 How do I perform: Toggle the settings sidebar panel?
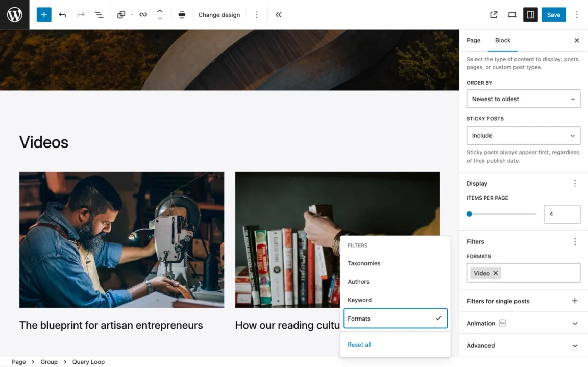click(530, 15)
